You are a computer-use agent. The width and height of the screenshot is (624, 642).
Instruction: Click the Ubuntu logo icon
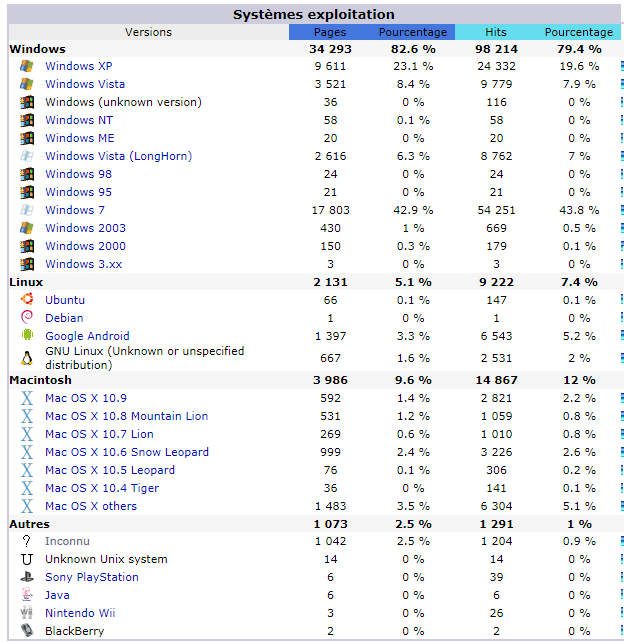point(27,299)
